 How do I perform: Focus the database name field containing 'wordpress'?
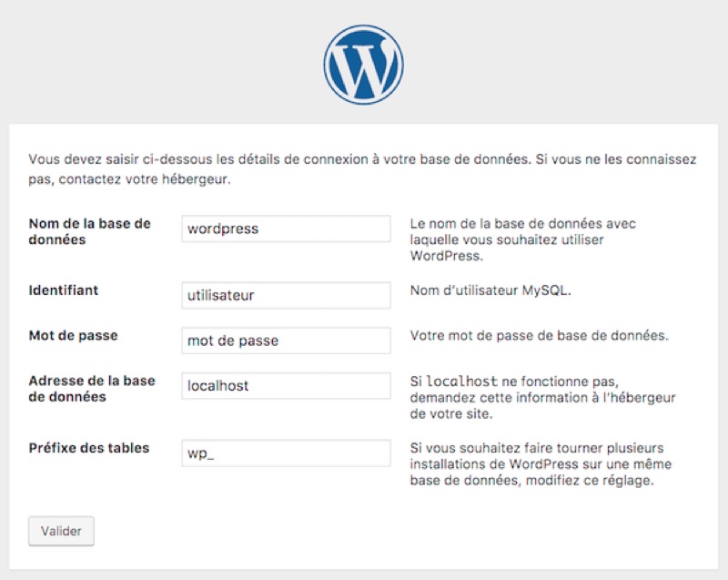coord(286,229)
